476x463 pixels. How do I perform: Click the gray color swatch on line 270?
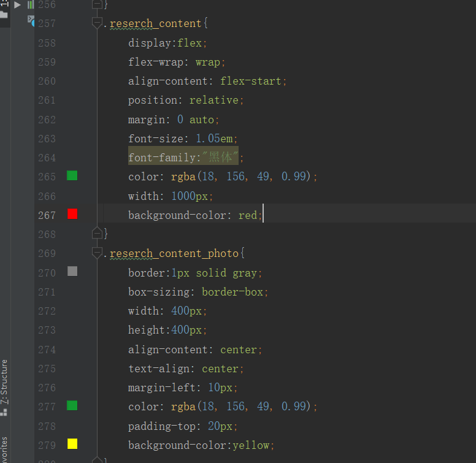pos(72,271)
